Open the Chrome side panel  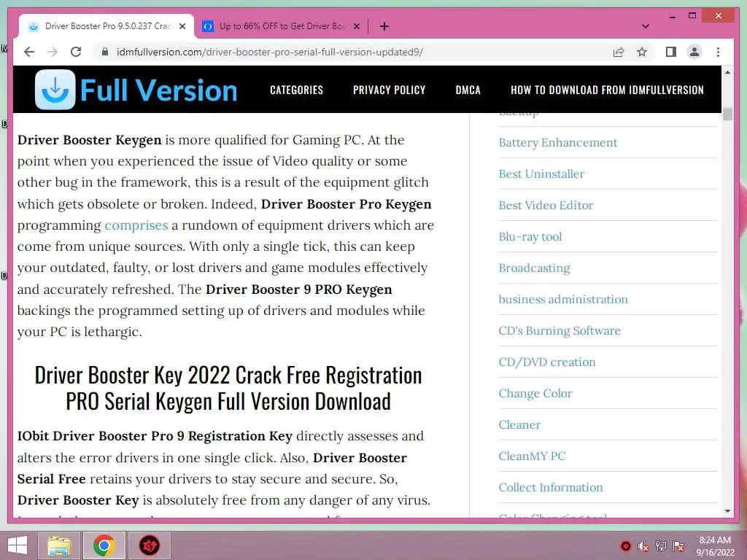click(x=671, y=52)
